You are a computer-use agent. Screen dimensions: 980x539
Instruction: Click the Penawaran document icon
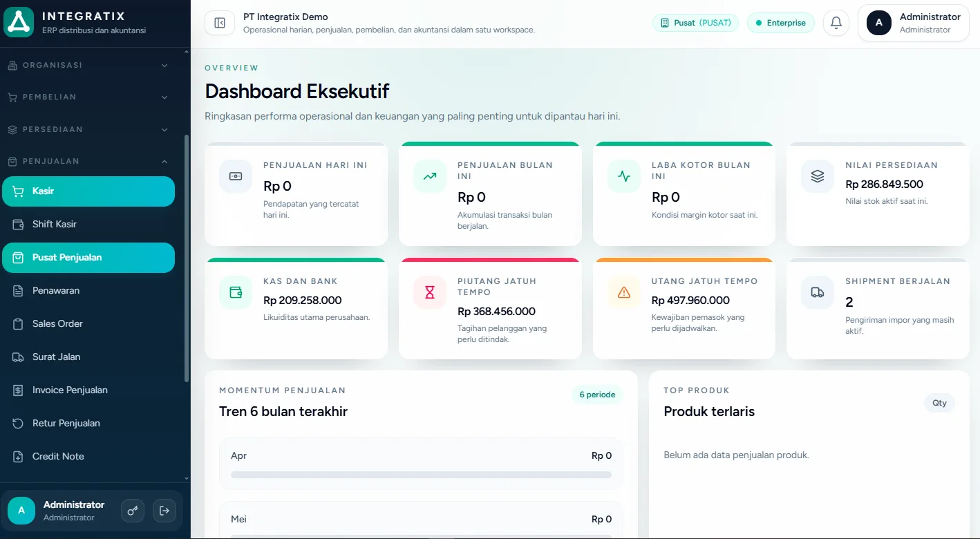point(19,291)
